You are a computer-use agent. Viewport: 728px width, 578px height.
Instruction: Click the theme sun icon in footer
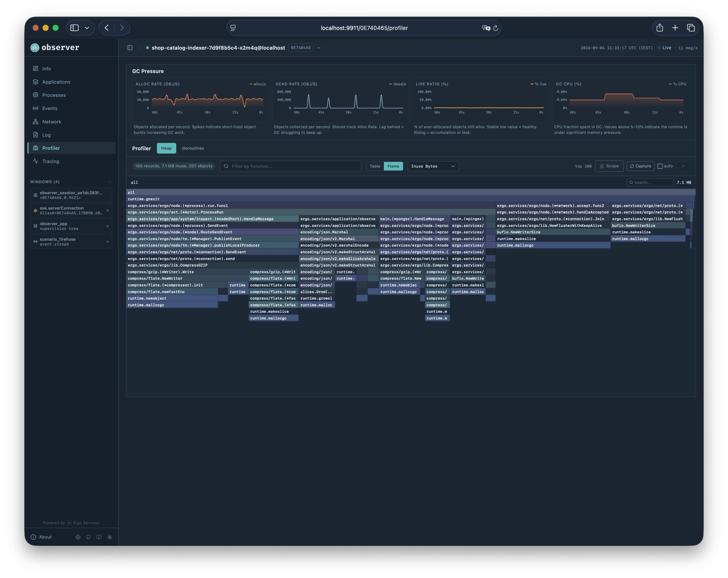(x=110, y=537)
